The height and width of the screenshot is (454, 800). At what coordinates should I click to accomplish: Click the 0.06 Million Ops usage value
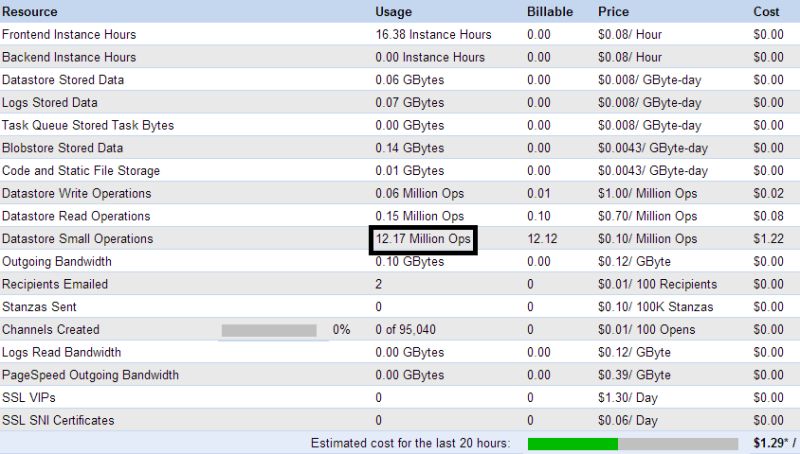419,193
